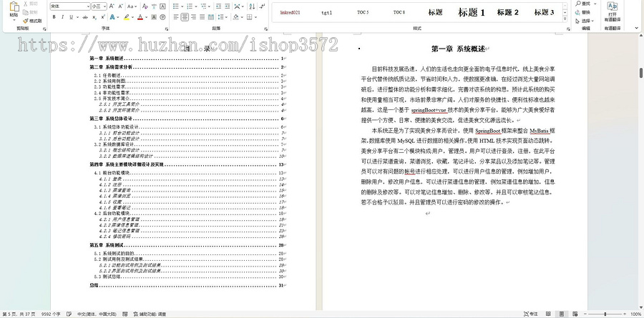Collapse the ribbon with the chevron
Screen dimensions: 644x318
point(637,29)
